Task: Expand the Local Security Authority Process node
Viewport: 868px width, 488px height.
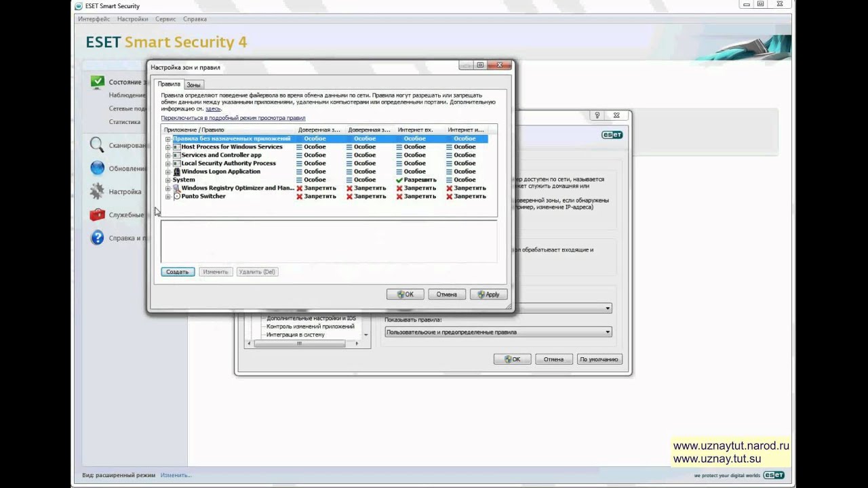Action: (x=167, y=163)
